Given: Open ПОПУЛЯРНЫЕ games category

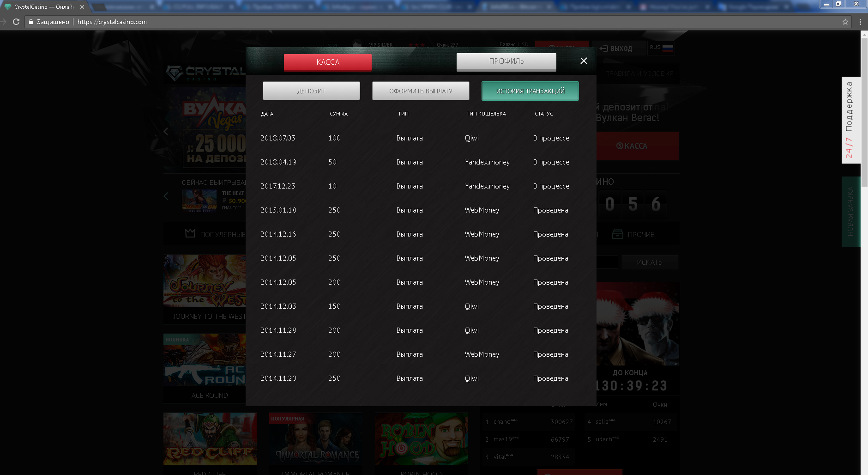Looking at the screenshot, I should [216, 234].
